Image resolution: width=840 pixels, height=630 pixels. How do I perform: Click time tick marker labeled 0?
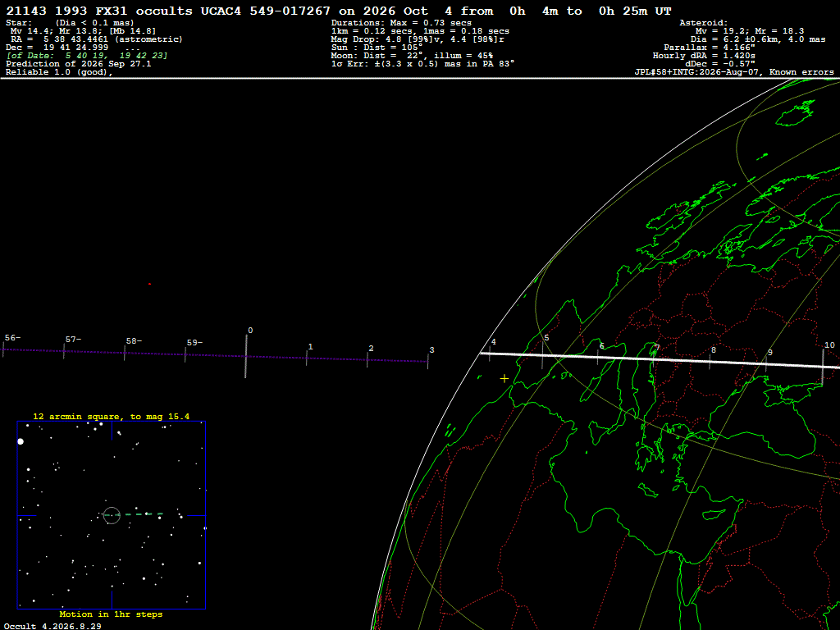pyautogui.click(x=246, y=356)
